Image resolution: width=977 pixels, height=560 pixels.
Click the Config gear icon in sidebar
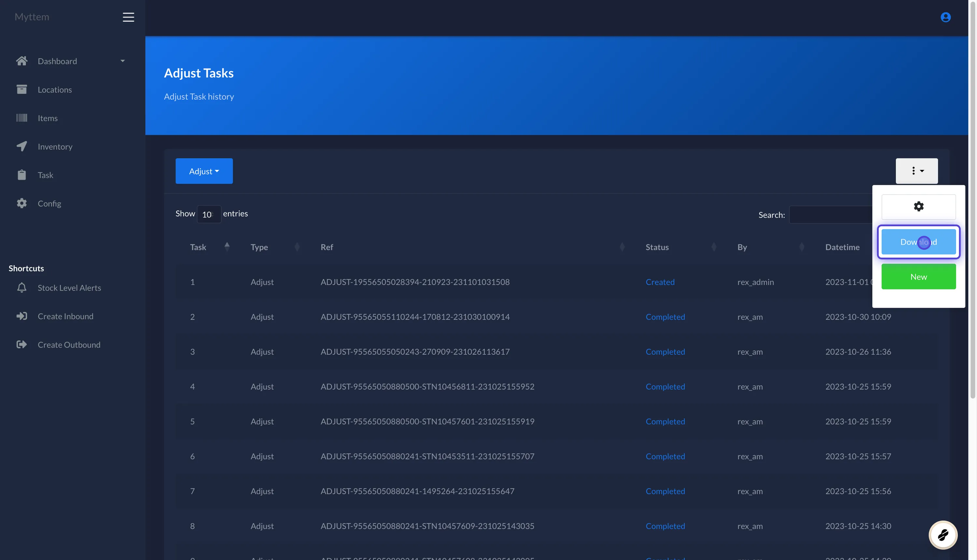click(x=21, y=203)
